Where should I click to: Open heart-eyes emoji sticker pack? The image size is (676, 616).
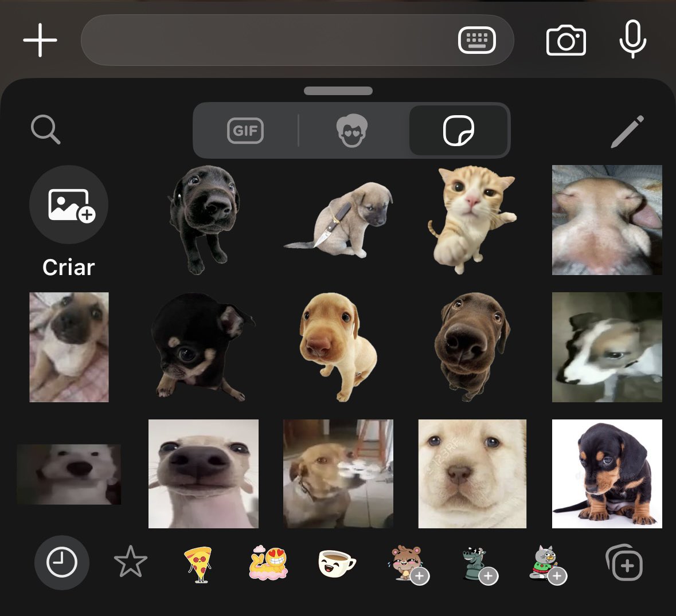coord(268,563)
